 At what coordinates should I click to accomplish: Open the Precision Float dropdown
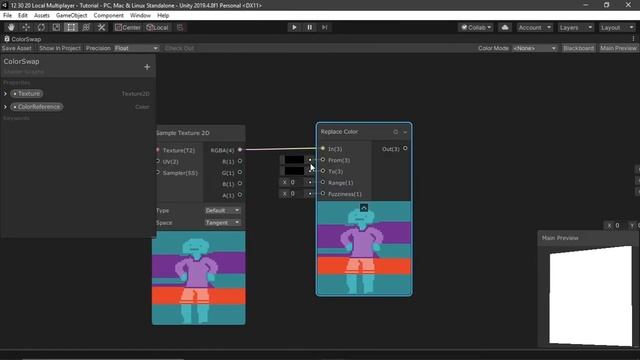tap(136, 48)
